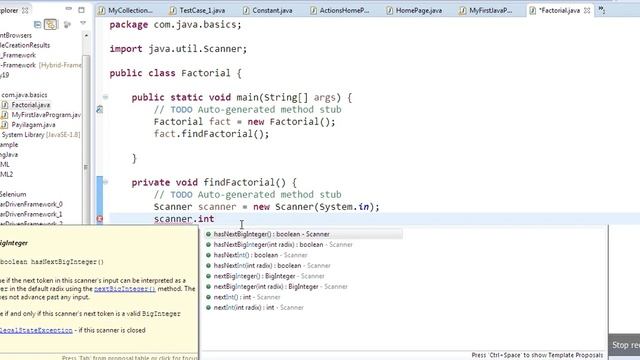Toggle Link with Editor in Package Explorer
640x360 pixels.
pyautogui.click(x=51, y=24)
